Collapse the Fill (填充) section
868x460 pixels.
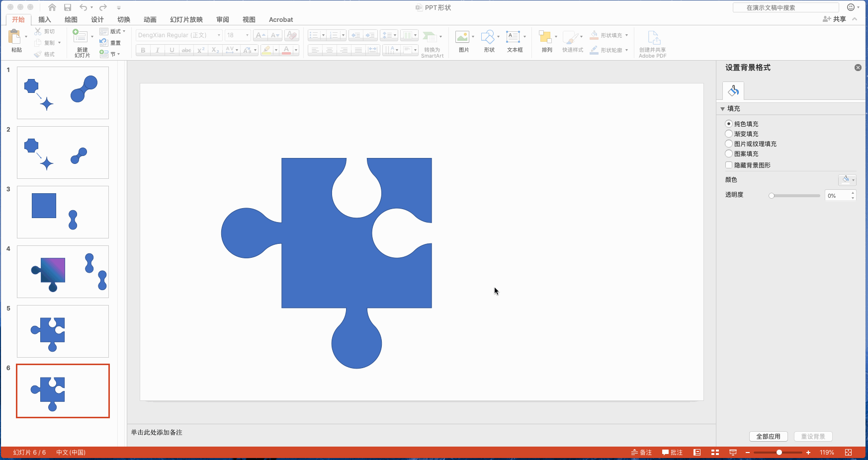pos(723,109)
